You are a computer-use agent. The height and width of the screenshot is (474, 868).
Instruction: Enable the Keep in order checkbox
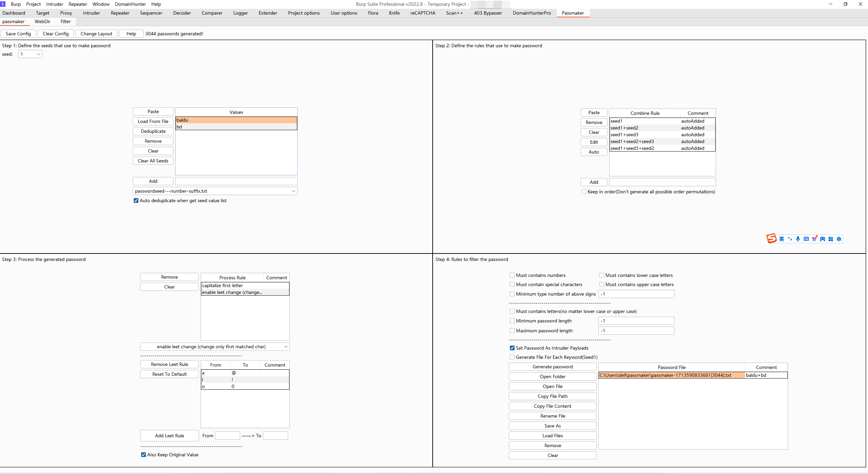584,192
